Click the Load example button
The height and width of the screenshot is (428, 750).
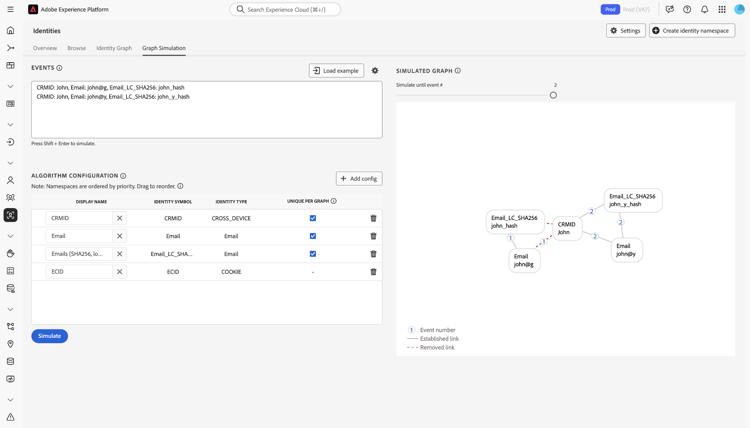click(336, 71)
